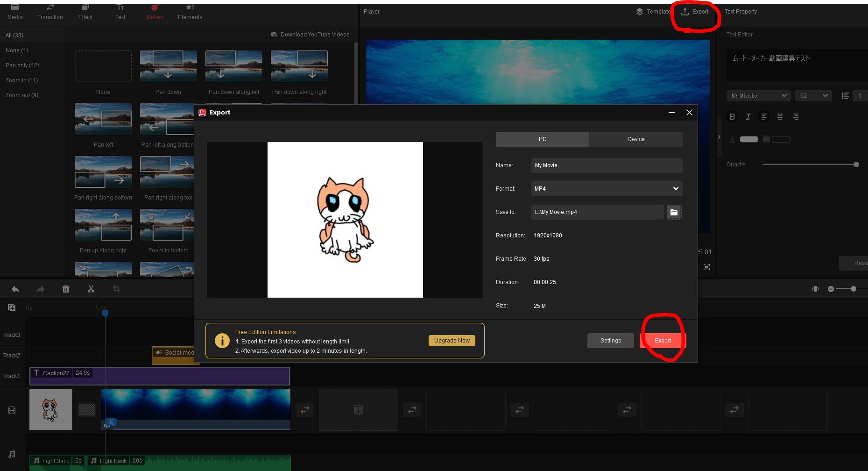Choose Pan up along right motion
The width and height of the screenshot is (868, 471).
pos(103,225)
